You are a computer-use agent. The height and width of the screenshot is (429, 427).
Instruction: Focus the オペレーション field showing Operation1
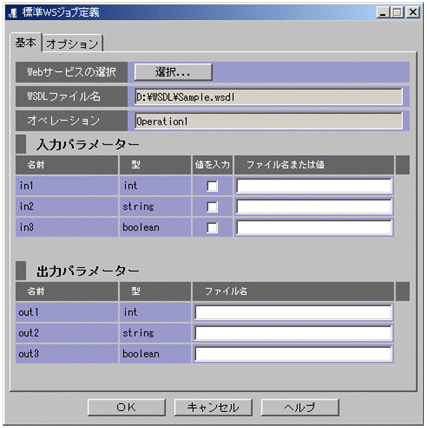pos(269,121)
